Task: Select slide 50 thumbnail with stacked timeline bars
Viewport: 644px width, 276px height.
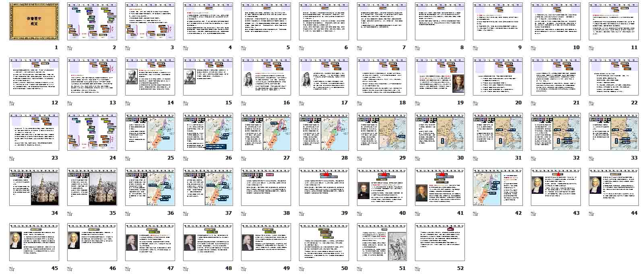Action: click(324, 242)
